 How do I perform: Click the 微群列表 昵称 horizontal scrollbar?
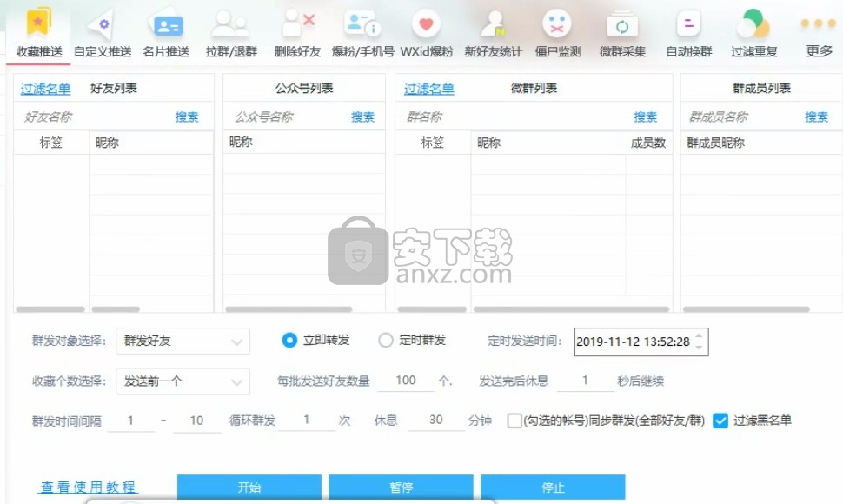[x=571, y=309]
